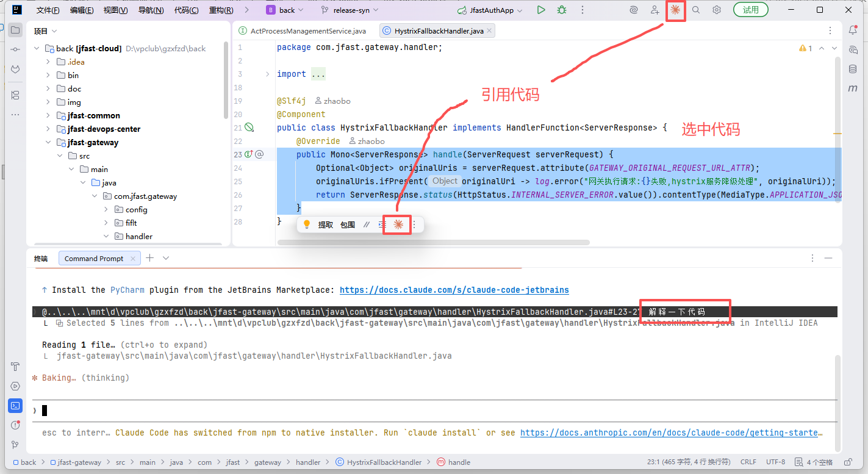Open Search Everywhere magnifier icon
Screen dimensions: 868x474
pos(696,10)
